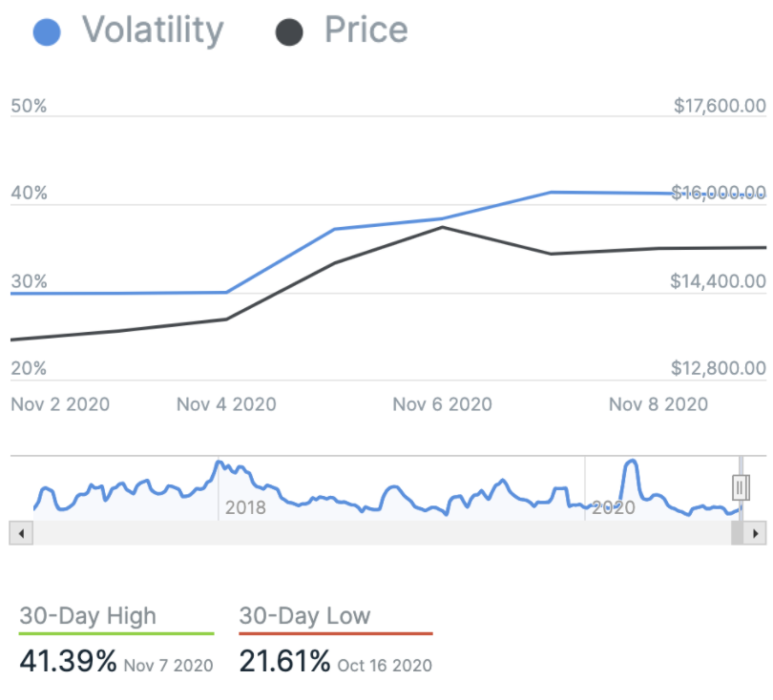Screen dimensions: 773x700
Task: Click the 50% volatility axis label
Action: coord(29,106)
